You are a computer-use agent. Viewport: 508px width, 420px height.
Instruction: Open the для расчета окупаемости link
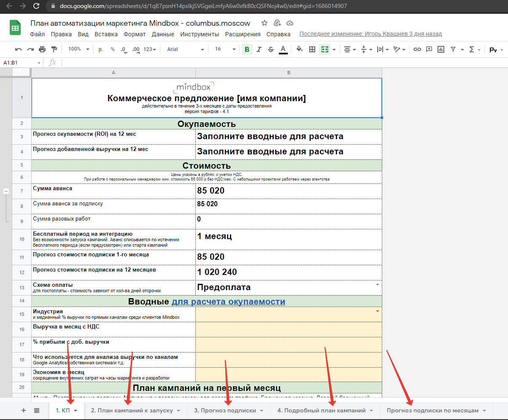(228, 302)
